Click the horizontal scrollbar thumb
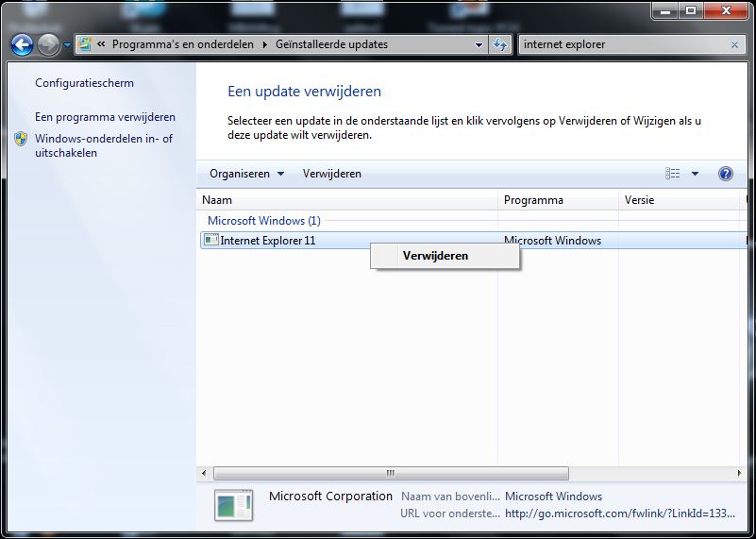 pyautogui.click(x=391, y=474)
